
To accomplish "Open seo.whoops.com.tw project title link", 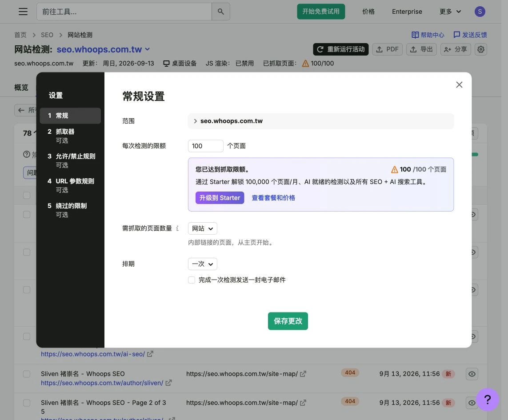I will point(99,49).
